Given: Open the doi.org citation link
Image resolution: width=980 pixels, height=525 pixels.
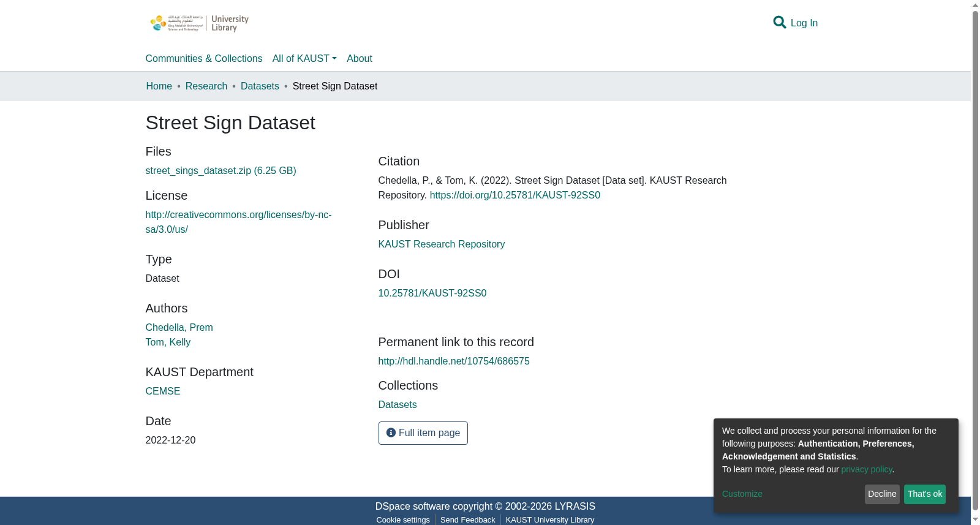Looking at the screenshot, I should 515,195.
